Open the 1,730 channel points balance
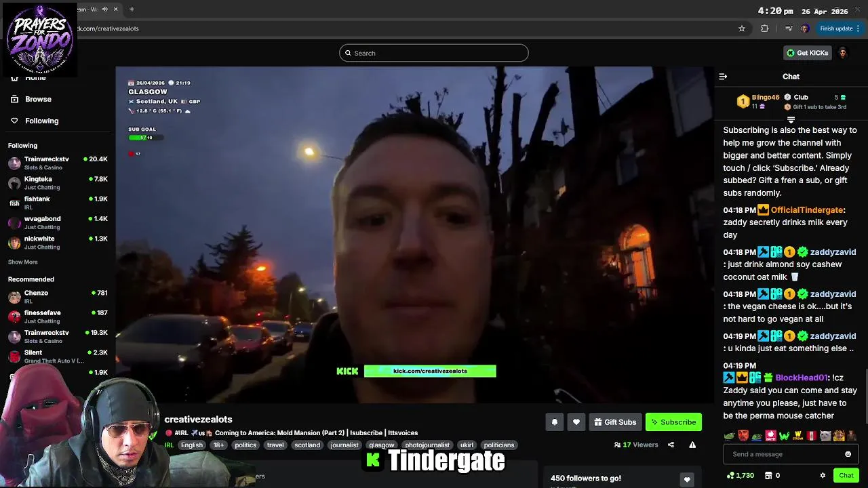 (x=740, y=476)
